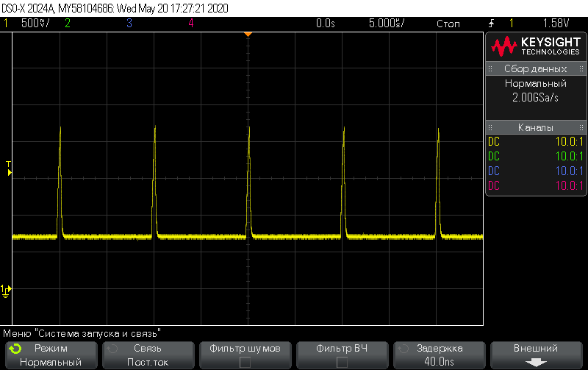588x370 pixels.
Task: Click the trigger source 1 indicator
Action: pyautogui.click(x=511, y=24)
